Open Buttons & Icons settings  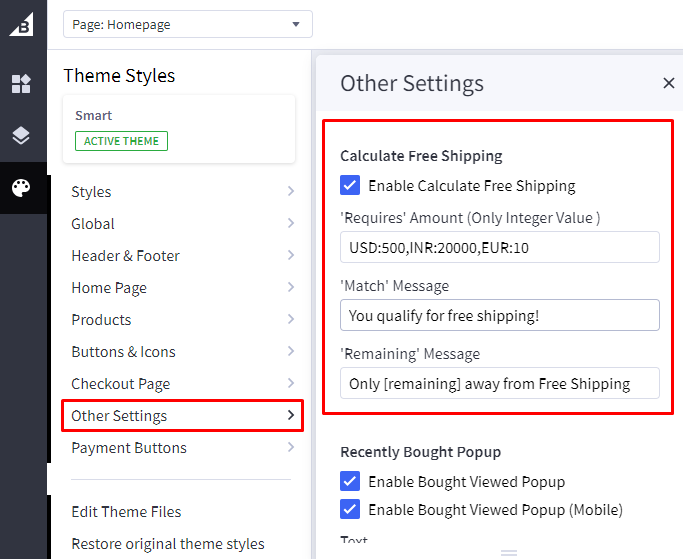coord(182,352)
